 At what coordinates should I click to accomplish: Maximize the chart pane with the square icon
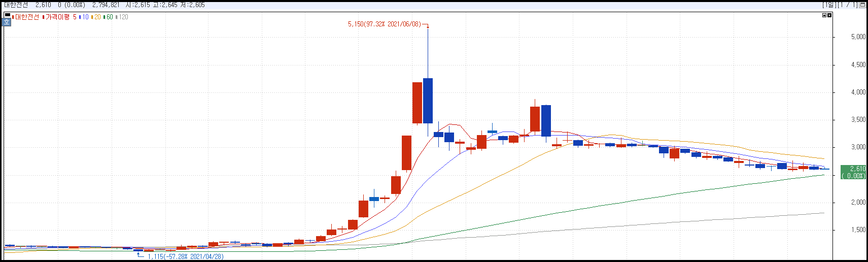(824, 15)
